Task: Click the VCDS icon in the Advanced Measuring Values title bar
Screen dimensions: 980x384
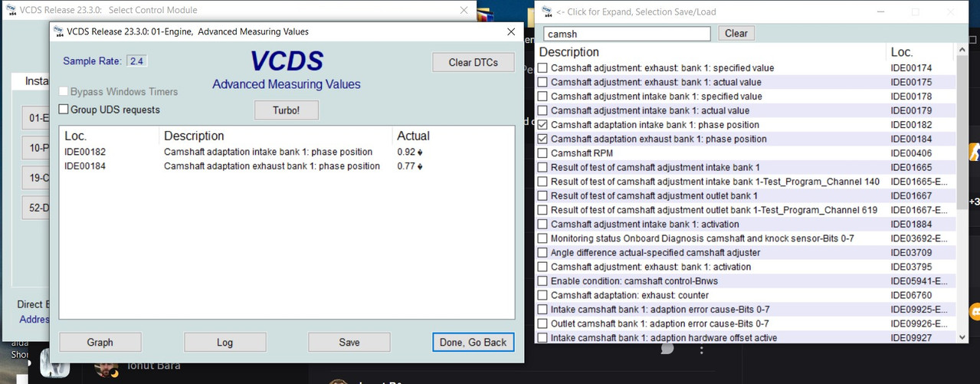Action: click(57, 32)
